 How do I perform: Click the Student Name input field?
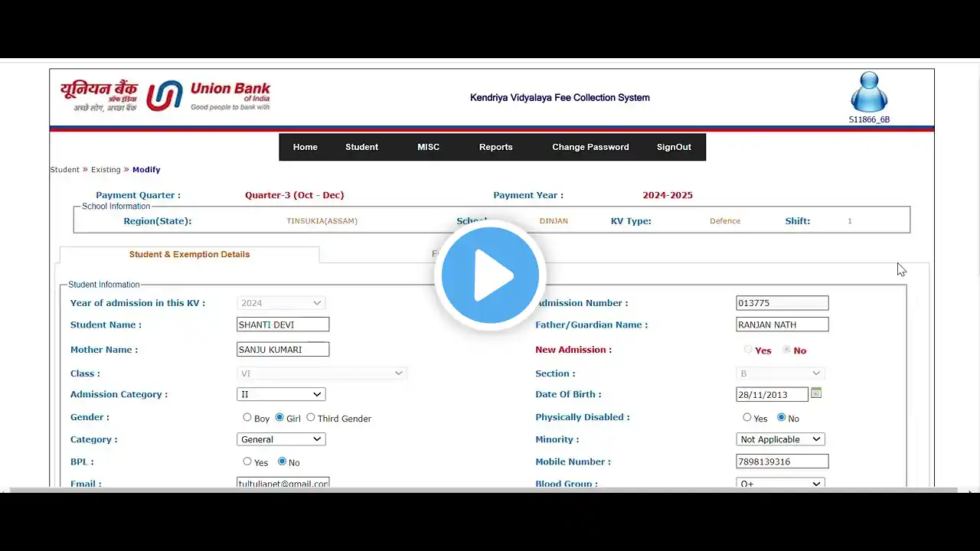click(x=283, y=324)
